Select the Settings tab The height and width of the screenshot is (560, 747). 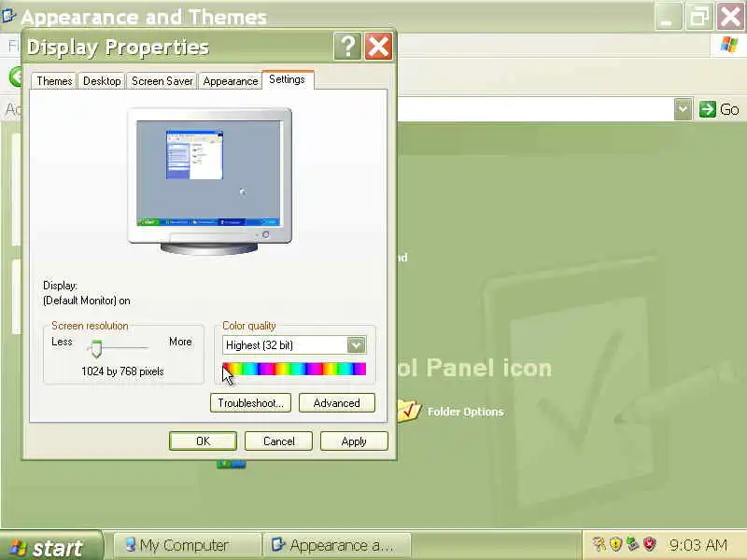pos(288,79)
